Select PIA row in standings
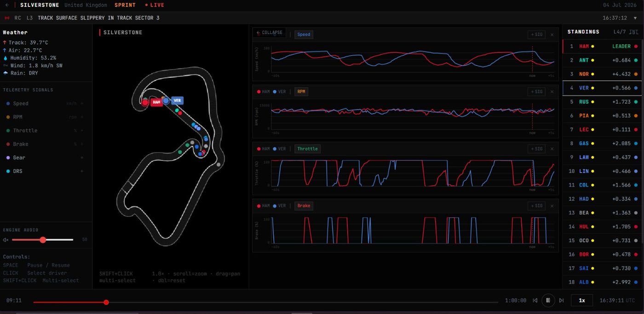The height and width of the screenshot is (314, 644). [x=603, y=116]
